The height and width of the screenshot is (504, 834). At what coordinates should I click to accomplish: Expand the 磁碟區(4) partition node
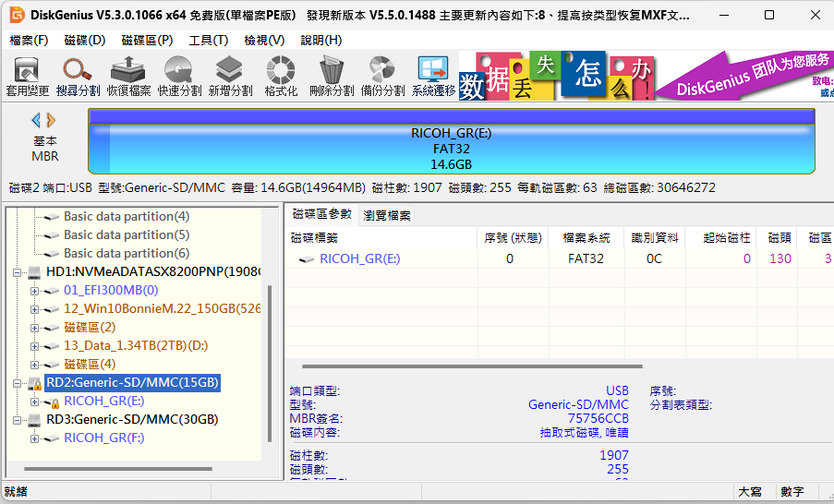(x=34, y=365)
